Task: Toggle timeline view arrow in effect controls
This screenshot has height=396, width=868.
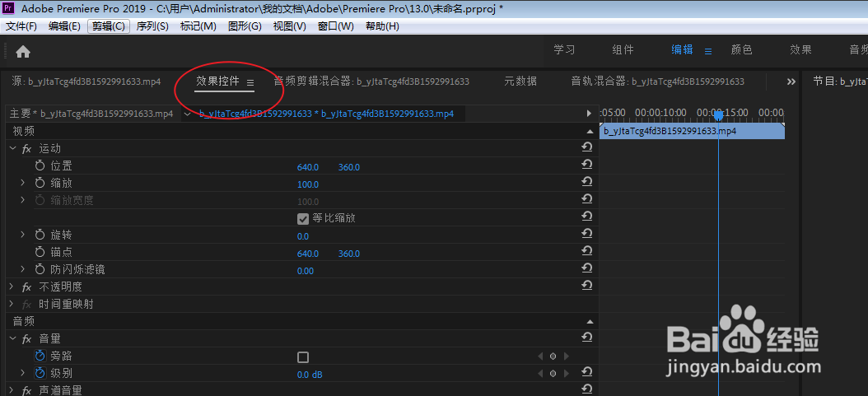Action: pyautogui.click(x=589, y=114)
